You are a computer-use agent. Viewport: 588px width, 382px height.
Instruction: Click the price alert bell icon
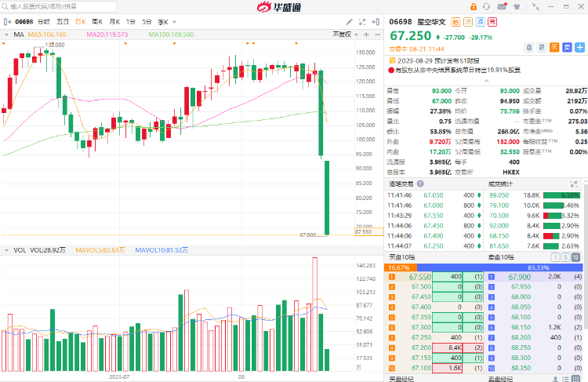530,47
